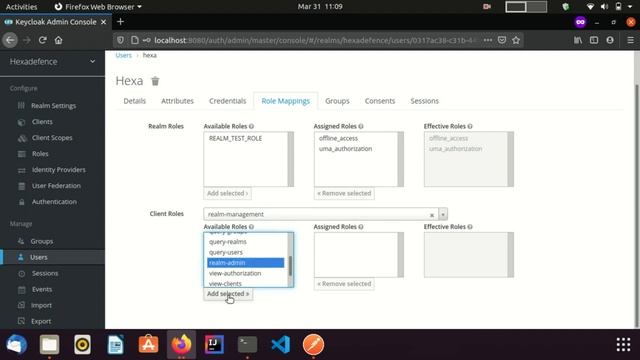Delete user Hexa with trash icon

[x=155, y=81]
